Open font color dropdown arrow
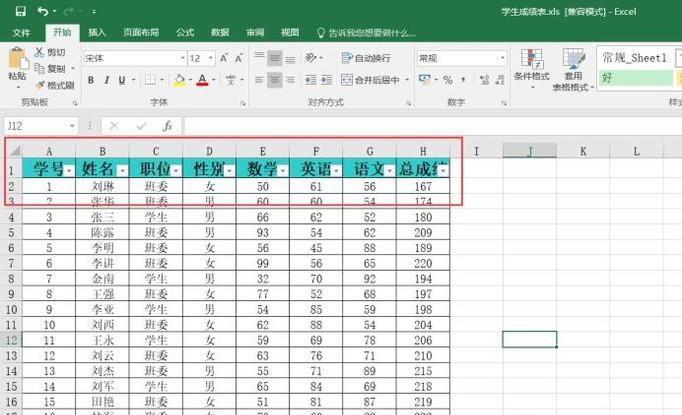Screen dimensions: 682x415 (x=214, y=80)
